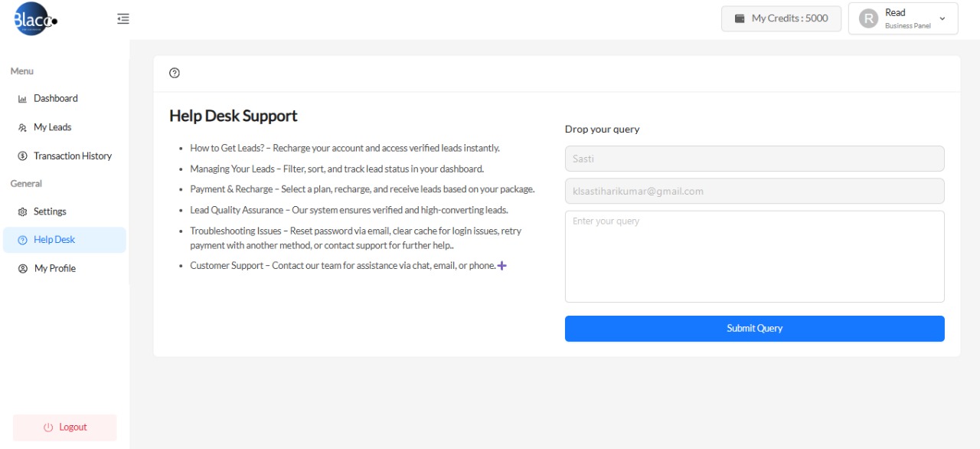The width and height of the screenshot is (980, 449).
Task: Click the Dashboard chart icon
Action: 22,99
